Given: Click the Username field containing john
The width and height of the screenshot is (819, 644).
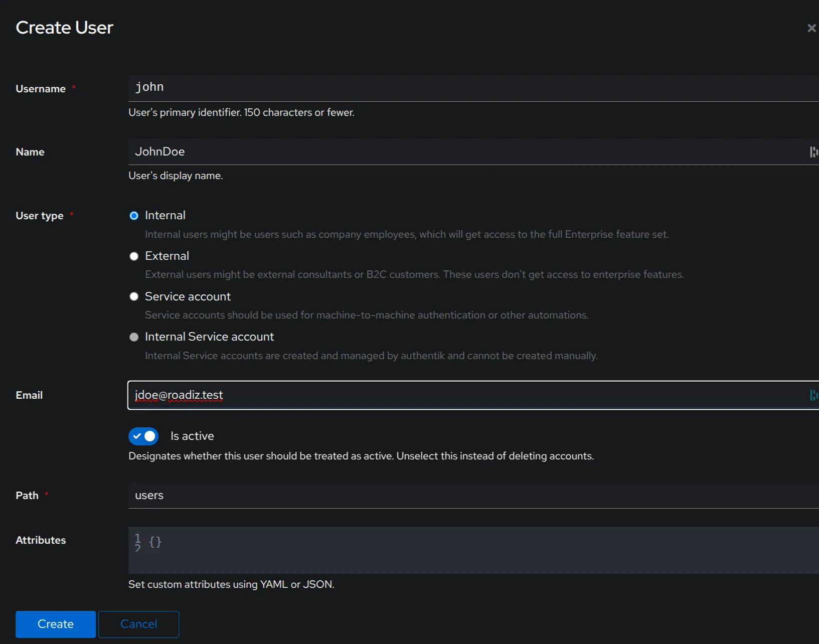Looking at the screenshot, I should [x=473, y=88].
